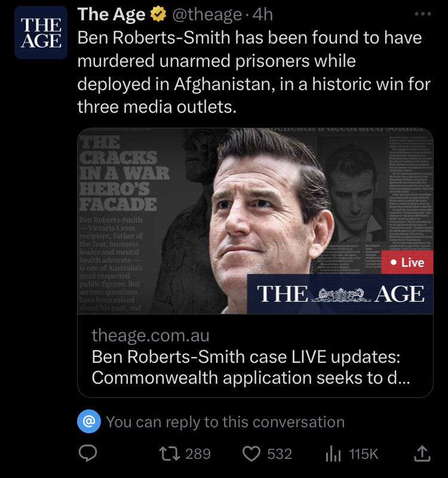Viewport: 448px width, 478px height.
Task: Share the tweet using the upload arrow icon
Action: (x=422, y=454)
